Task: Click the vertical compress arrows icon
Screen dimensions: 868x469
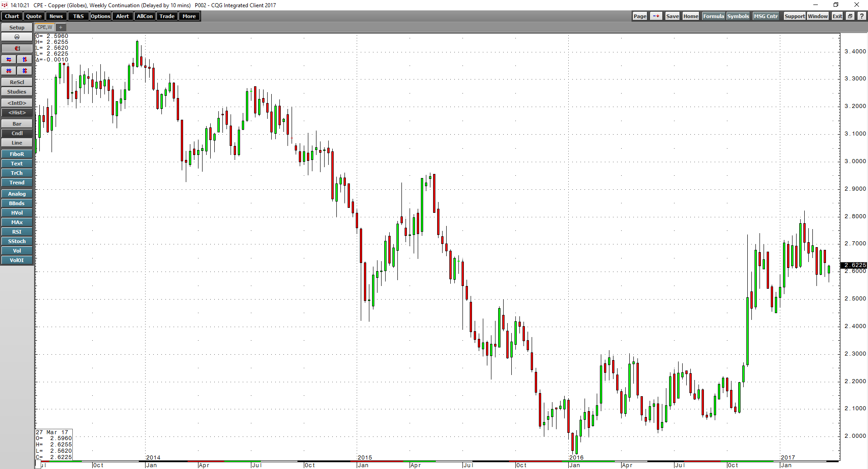Action: click(x=25, y=71)
